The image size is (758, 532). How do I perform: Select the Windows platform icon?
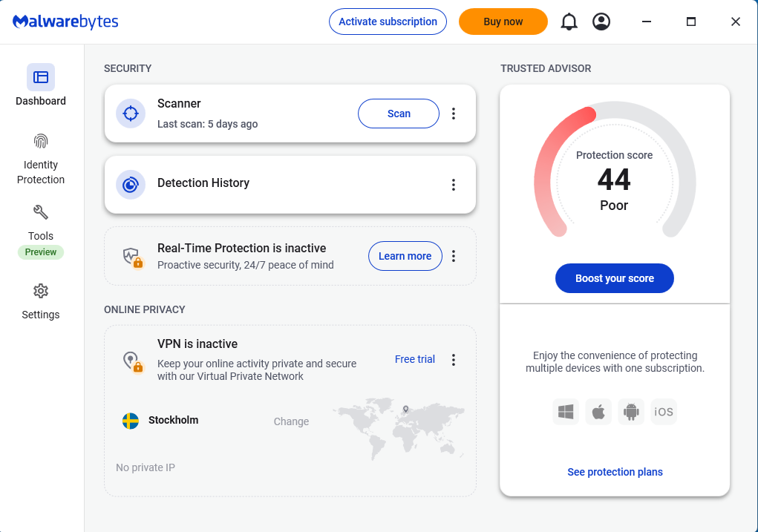click(x=566, y=412)
